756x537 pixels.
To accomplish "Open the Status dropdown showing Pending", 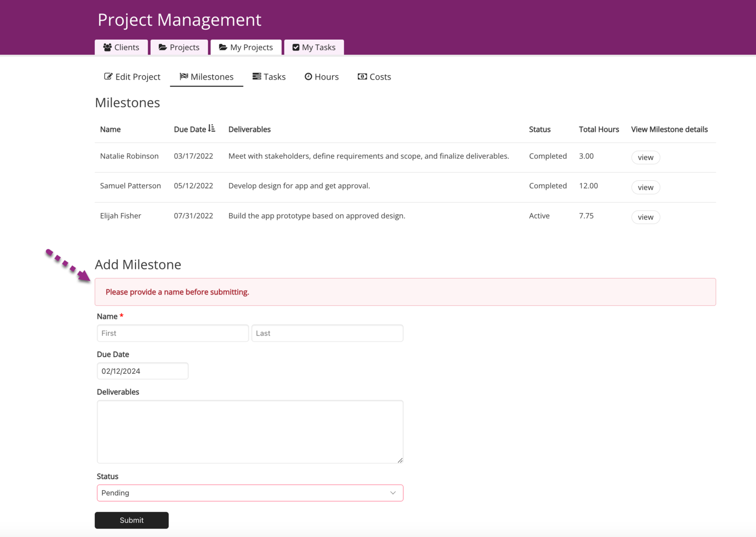I will (249, 493).
